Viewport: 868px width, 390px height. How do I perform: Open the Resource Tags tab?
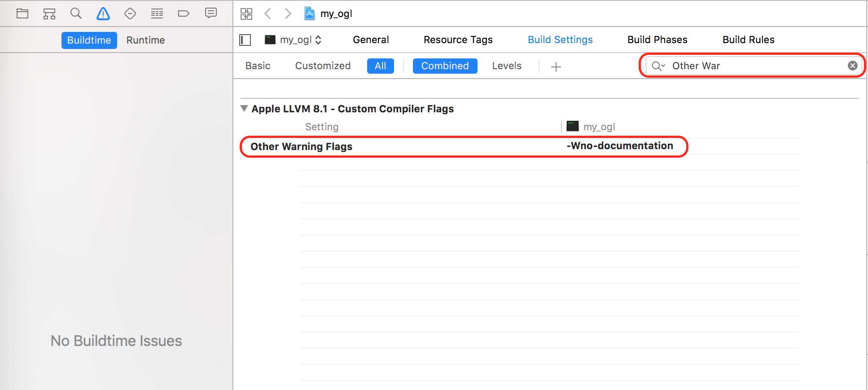458,40
